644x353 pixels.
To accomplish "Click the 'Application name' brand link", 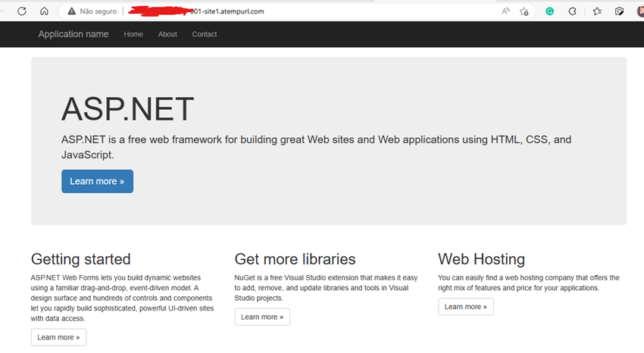I will pyautogui.click(x=73, y=34).
